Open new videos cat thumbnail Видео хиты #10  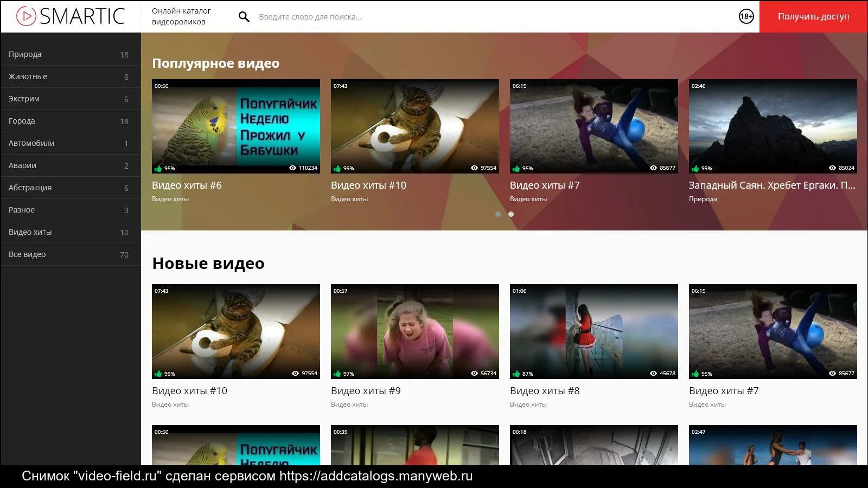(236, 331)
